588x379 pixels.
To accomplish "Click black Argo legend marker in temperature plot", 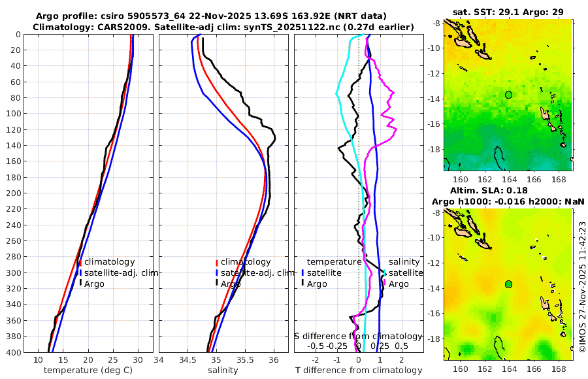I will (80, 282).
